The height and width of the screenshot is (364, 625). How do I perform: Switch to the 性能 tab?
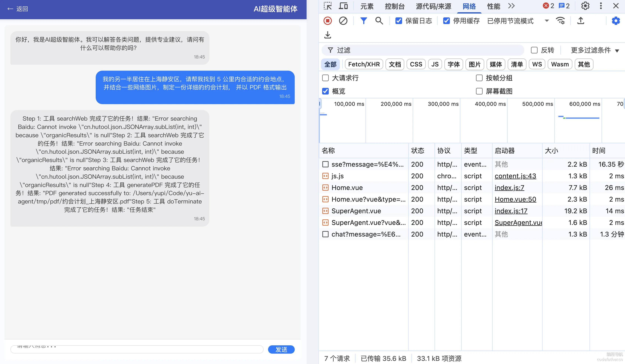(494, 6)
